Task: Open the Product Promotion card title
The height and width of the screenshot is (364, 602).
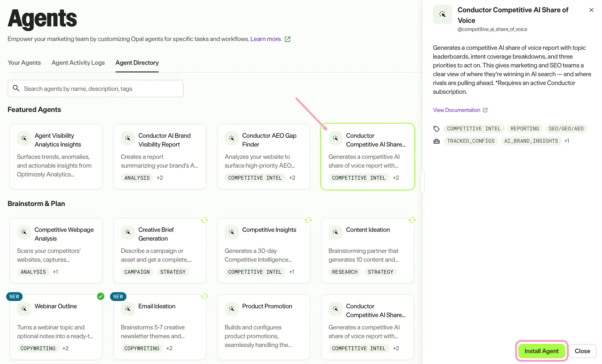Action: [x=267, y=306]
